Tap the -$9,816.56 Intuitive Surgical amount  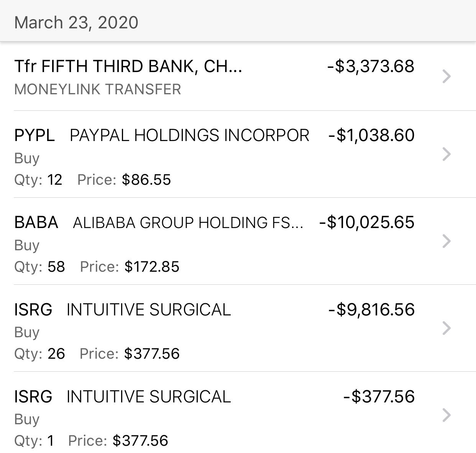(x=371, y=310)
